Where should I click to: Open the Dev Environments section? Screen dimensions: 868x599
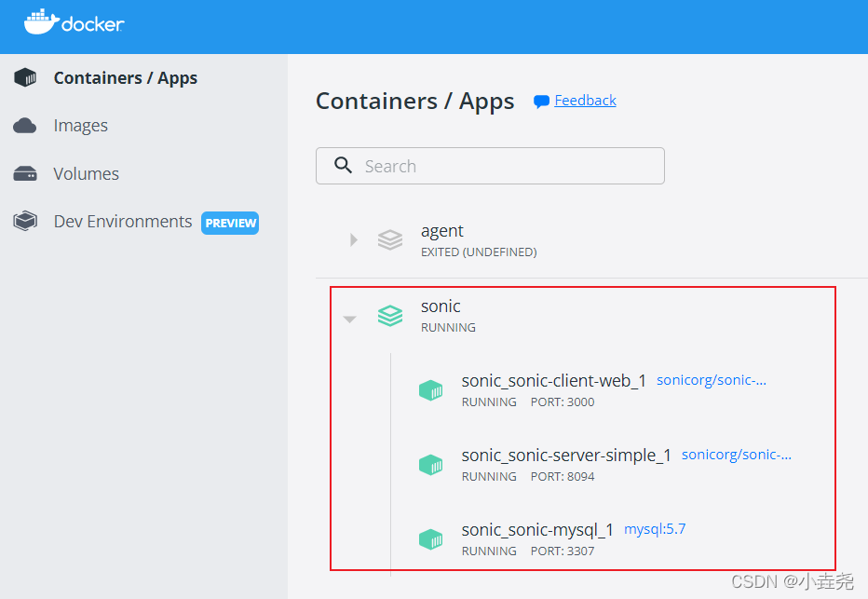coord(123,222)
